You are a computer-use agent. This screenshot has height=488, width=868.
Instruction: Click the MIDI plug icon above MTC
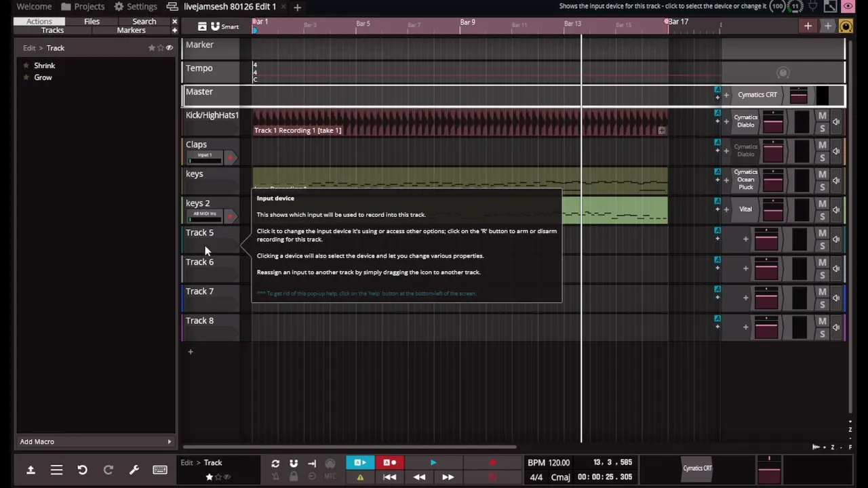(x=330, y=464)
